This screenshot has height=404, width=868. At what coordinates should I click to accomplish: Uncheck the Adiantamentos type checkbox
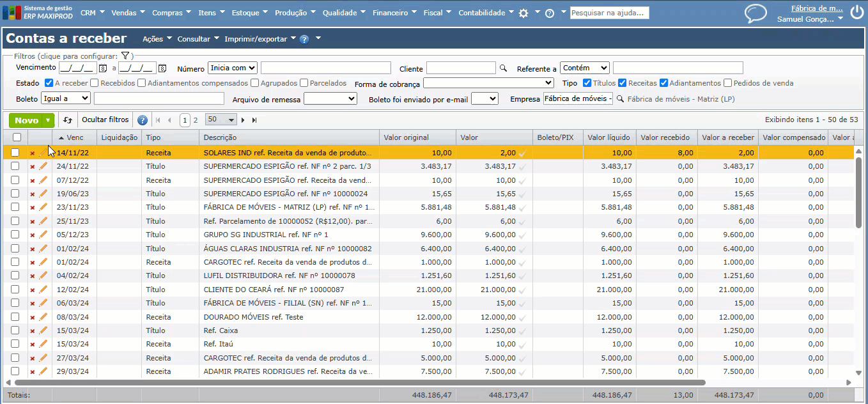[664, 83]
